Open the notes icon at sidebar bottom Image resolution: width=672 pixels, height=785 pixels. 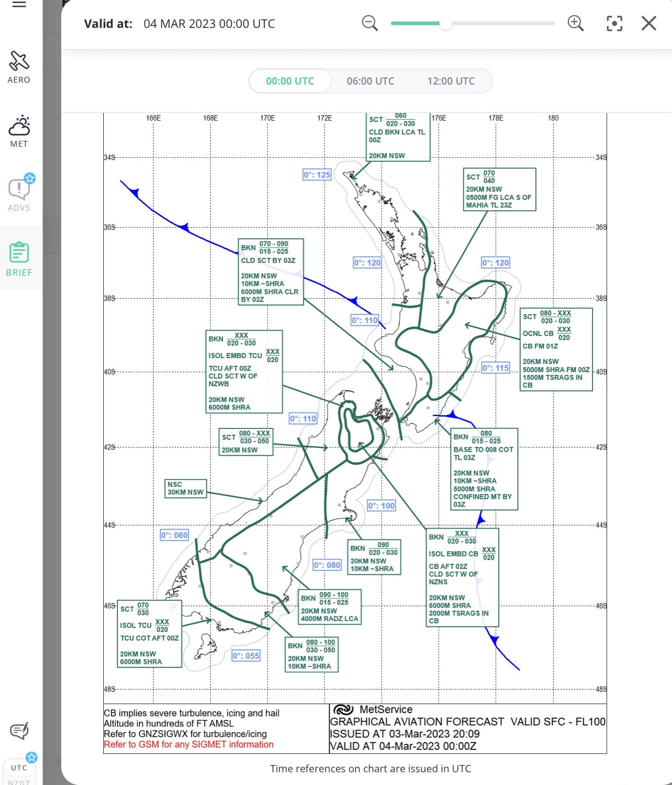click(19, 731)
